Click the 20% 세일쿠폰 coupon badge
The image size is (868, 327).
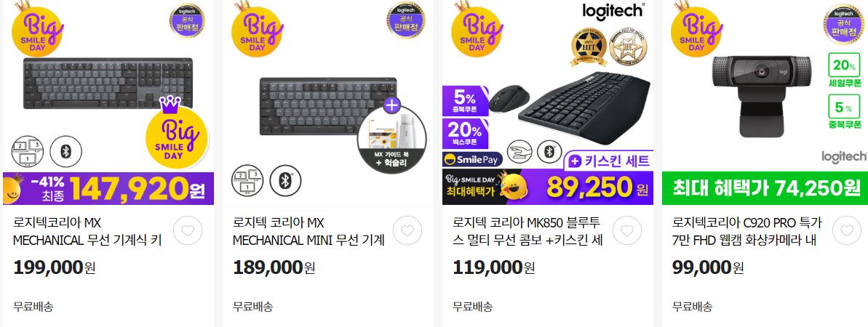pos(844,70)
